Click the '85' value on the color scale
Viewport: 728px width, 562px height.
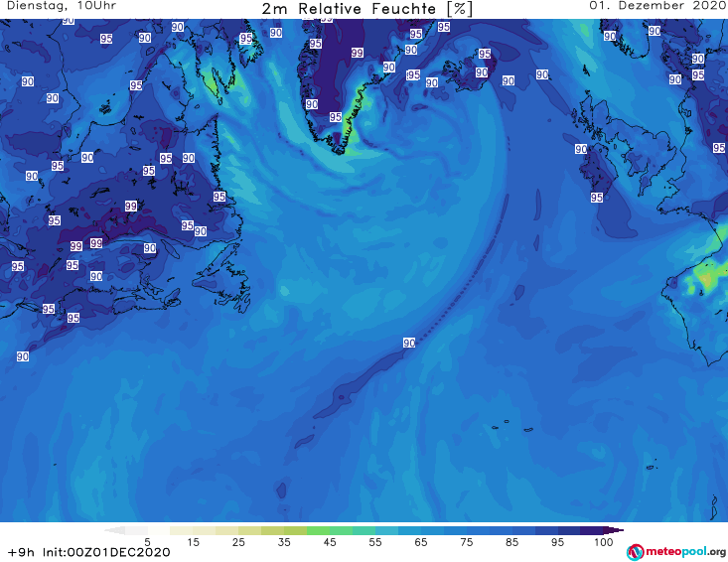click(x=511, y=542)
